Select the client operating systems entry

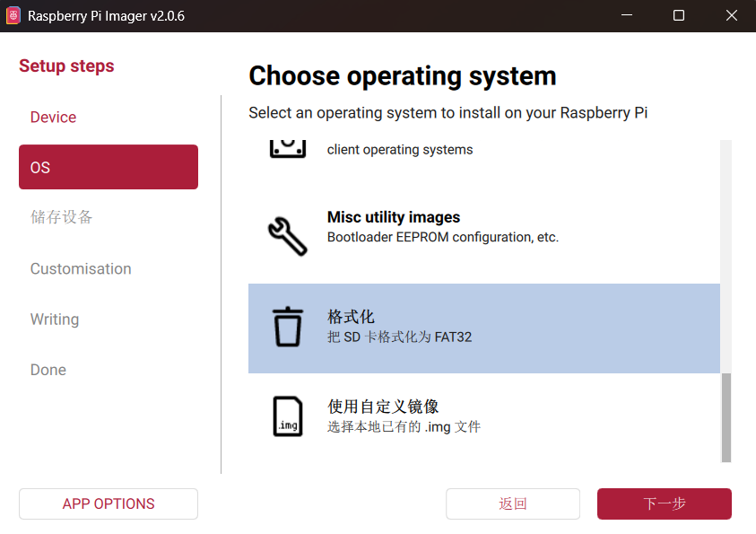(x=484, y=151)
